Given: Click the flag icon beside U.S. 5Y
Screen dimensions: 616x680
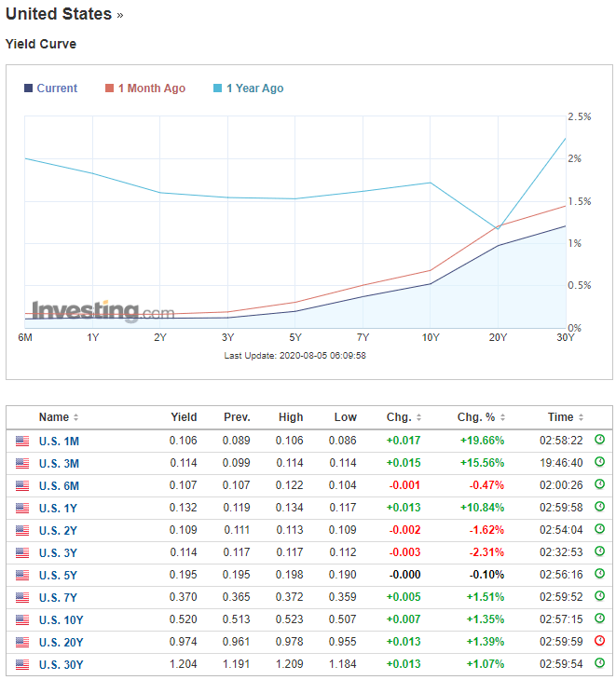Looking at the screenshot, I should (x=22, y=575).
